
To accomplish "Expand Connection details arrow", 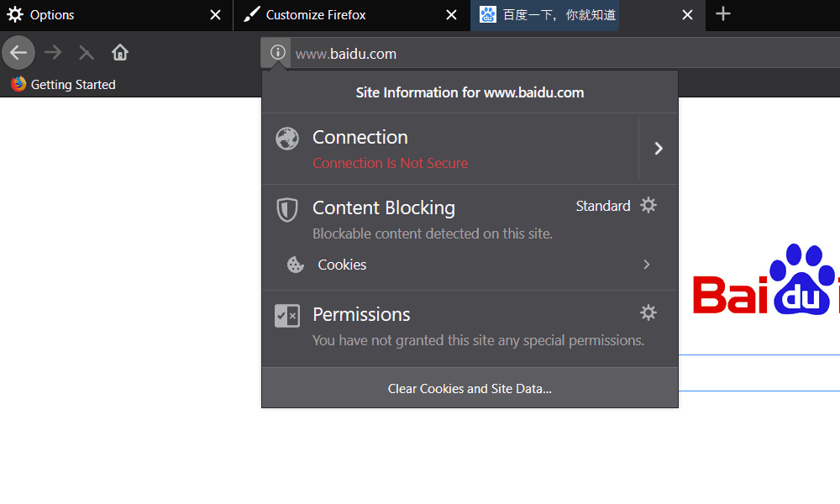I will [659, 149].
